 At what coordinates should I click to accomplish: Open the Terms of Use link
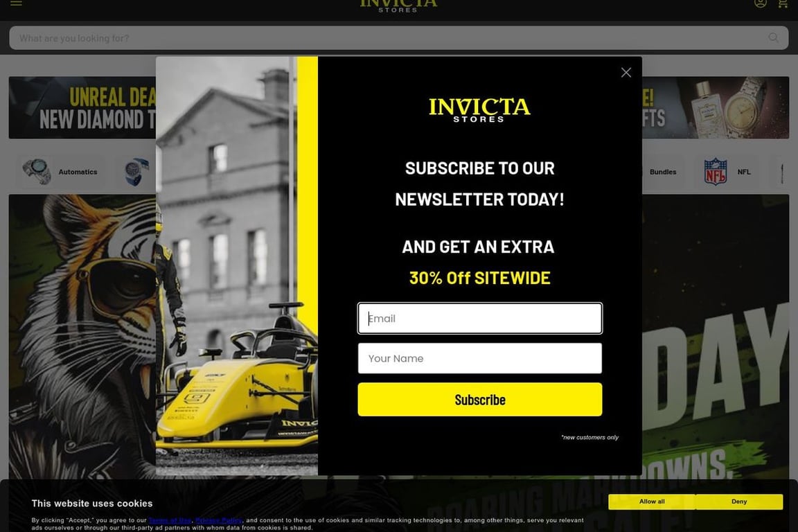tap(170, 520)
